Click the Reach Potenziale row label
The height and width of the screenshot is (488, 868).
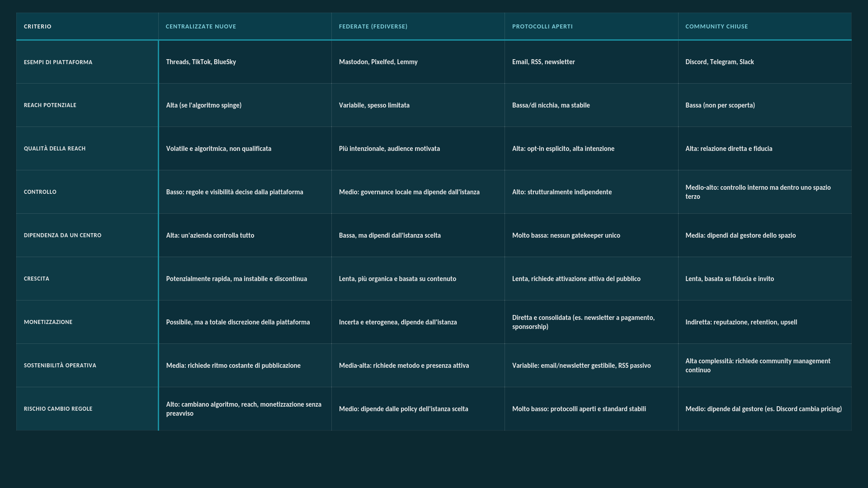(x=50, y=105)
